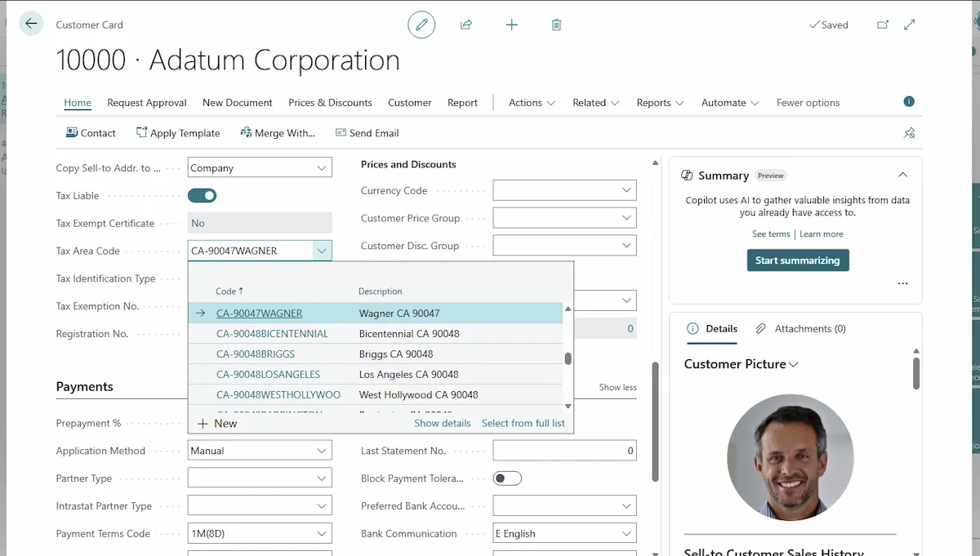The height and width of the screenshot is (556, 980).
Task: Click Fewer options
Action: pos(808,102)
